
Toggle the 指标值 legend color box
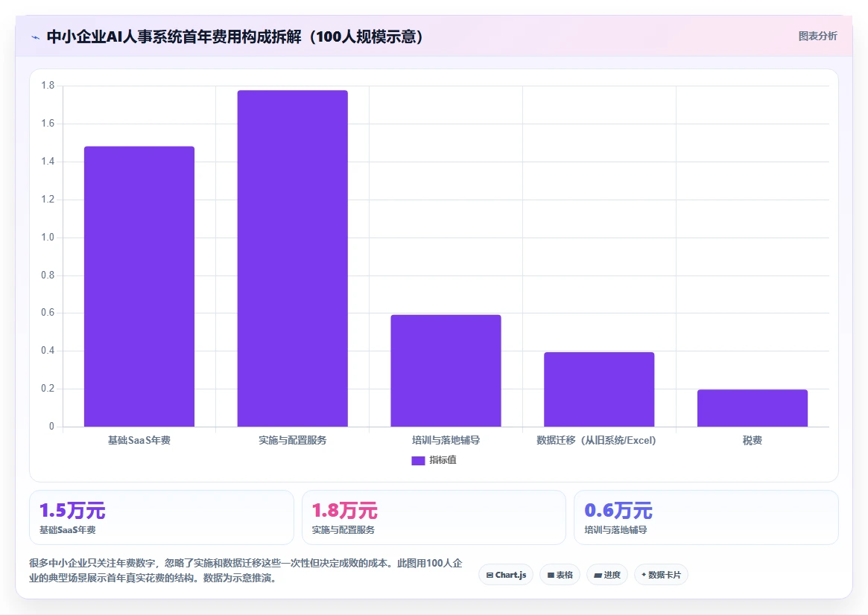coord(418,460)
